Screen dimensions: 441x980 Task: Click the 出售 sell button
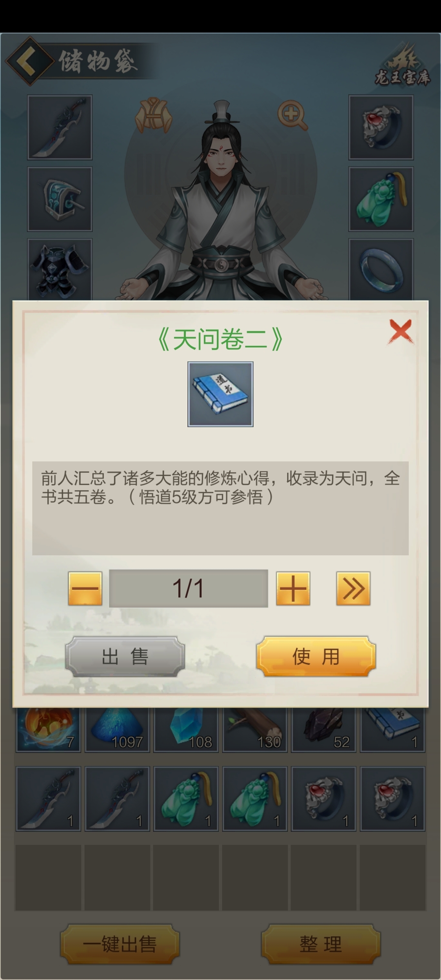125,657
